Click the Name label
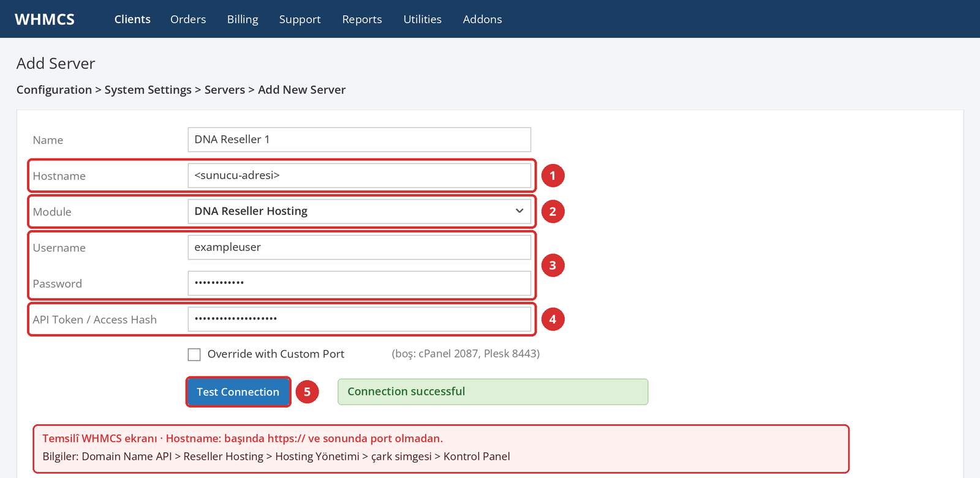Screen dimensions: 980x478 48,140
